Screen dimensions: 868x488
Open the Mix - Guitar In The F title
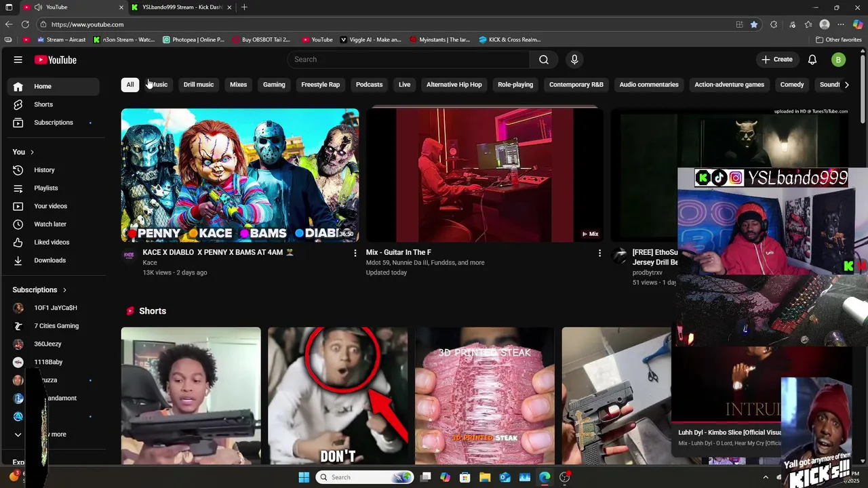point(399,252)
